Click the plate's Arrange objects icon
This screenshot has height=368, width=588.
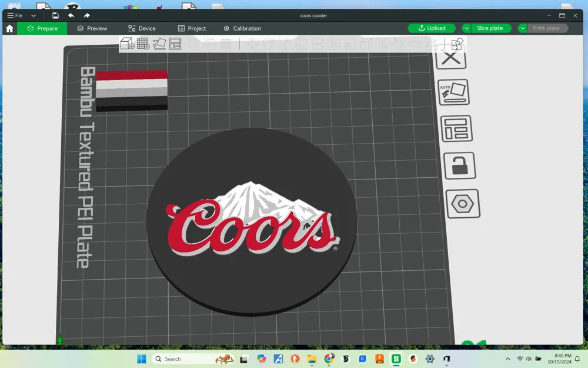pos(457,129)
